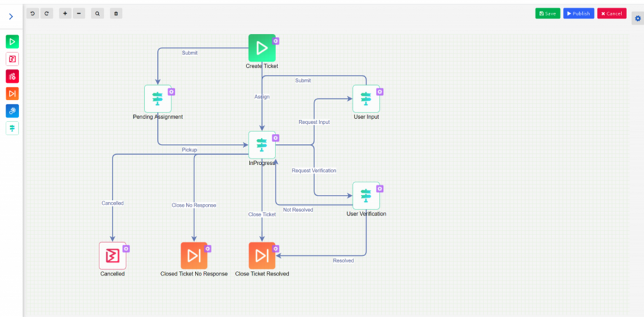The image size is (644, 317).
Task: Click the undo arrow in the toolbar
Action: pos(33,14)
